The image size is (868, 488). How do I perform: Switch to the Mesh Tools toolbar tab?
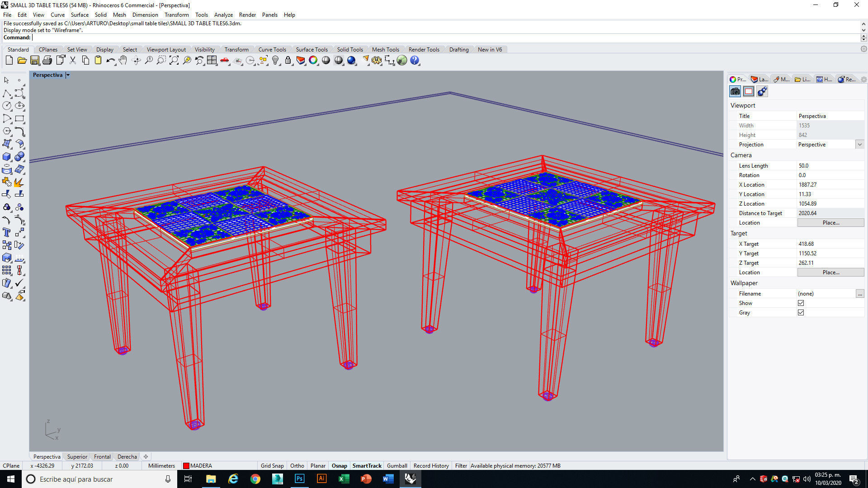coord(385,50)
